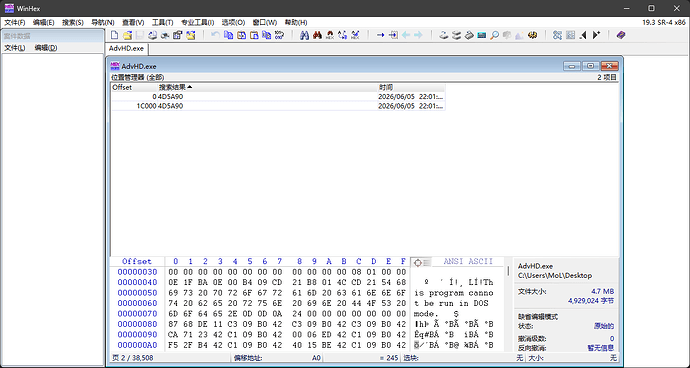Click the ANSI ASCII column header
Screen dimensions: 690x368
tap(468, 261)
